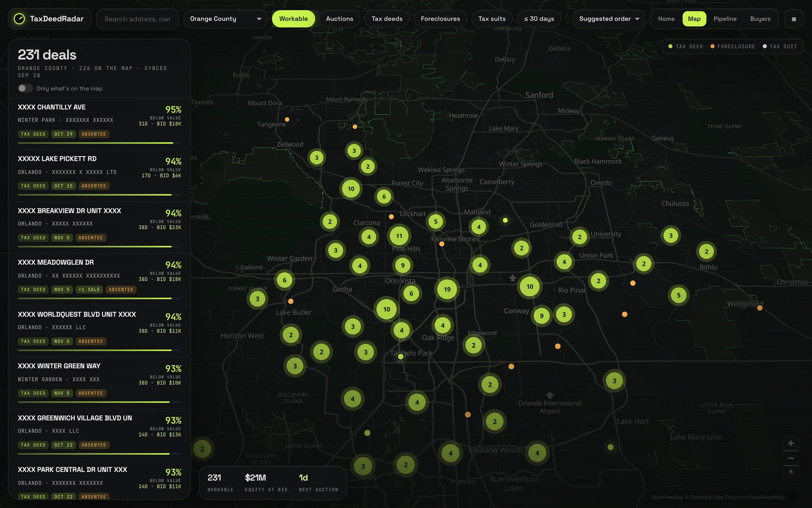Open the Pipeline tab

click(725, 19)
